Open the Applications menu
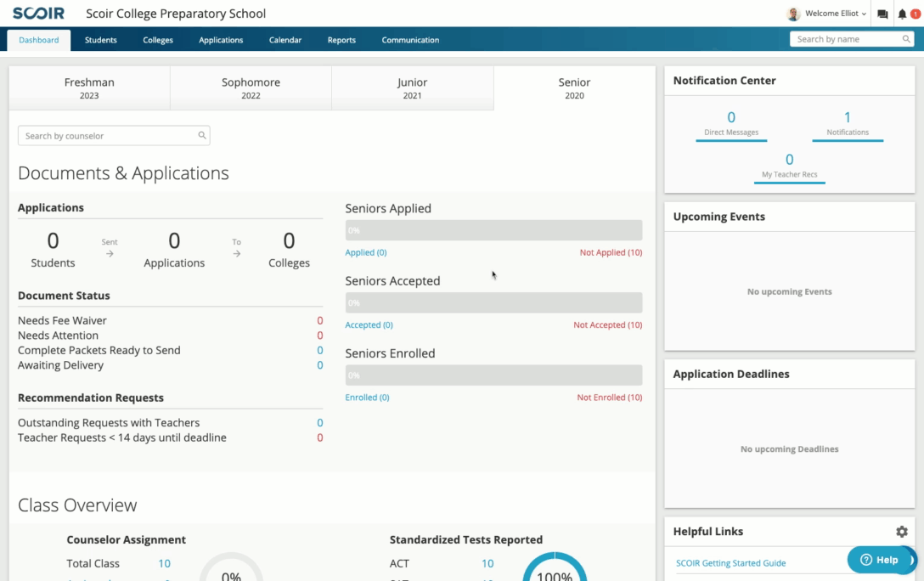Screen dimensions: 924x581 (221, 40)
